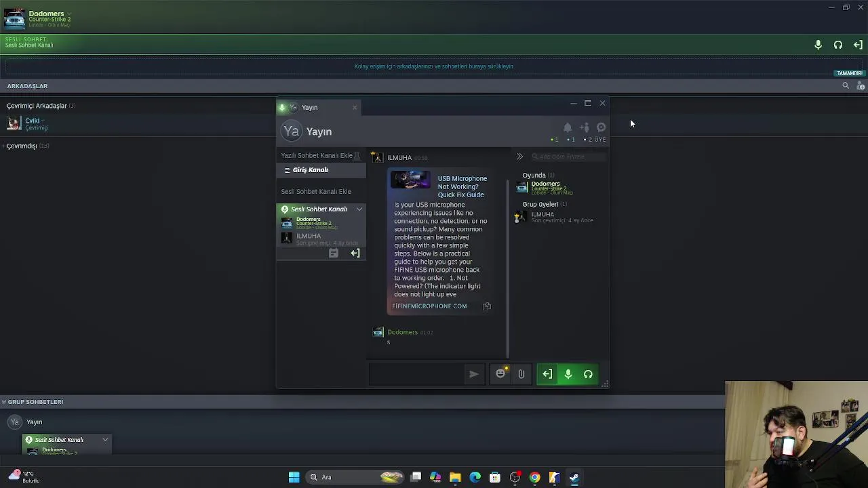868x488 pixels.
Task: Mute microphone in chat window bottom
Action: pos(568,374)
